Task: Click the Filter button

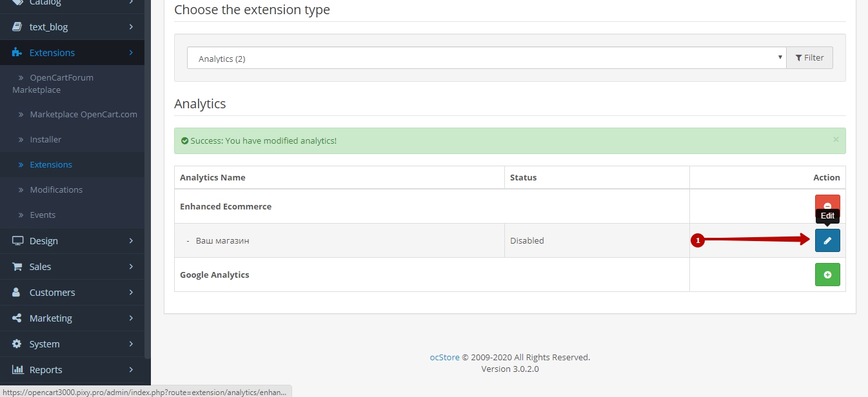Action: [809, 57]
